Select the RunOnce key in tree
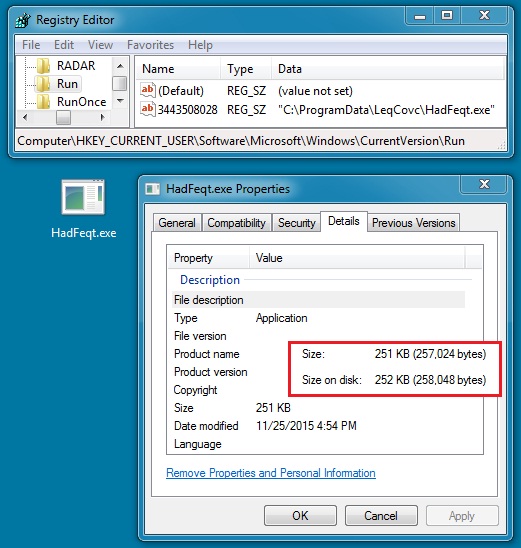 tap(81, 102)
